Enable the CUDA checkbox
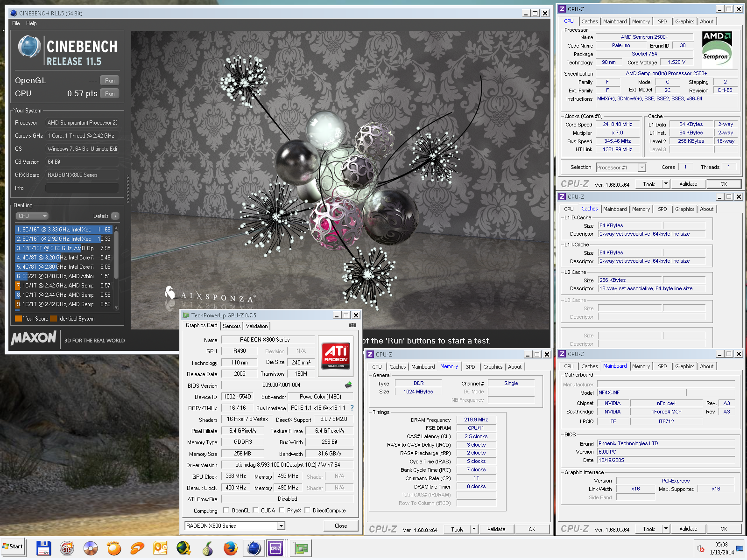Image resolution: width=747 pixels, height=560 pixels. [x=255, y=510]
